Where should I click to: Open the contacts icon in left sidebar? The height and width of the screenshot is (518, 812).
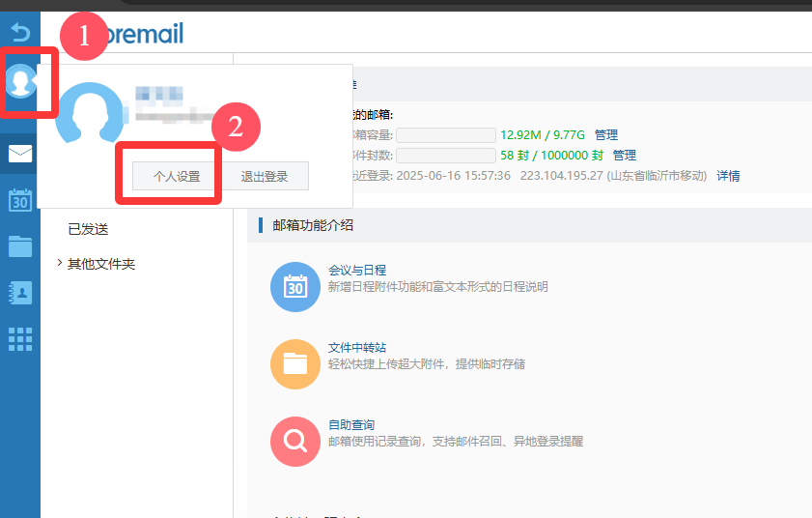coord(19,292)
